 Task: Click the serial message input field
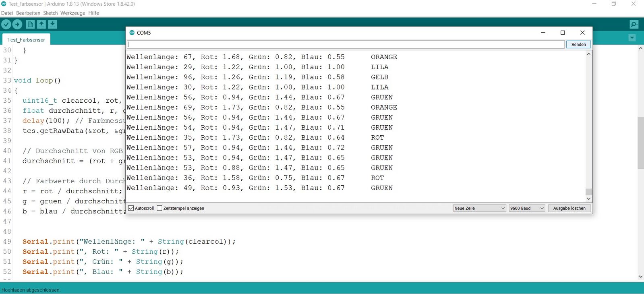(346, 44)
